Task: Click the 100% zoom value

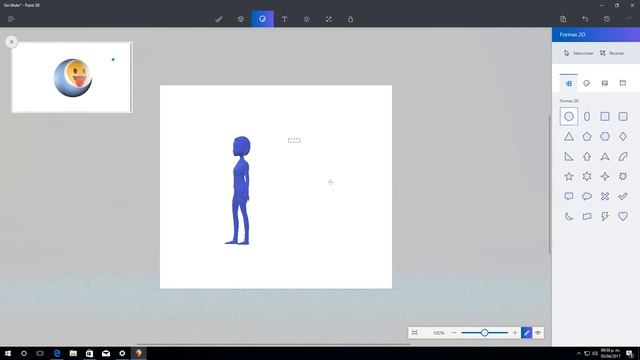Action: click(x=439, y=333)
